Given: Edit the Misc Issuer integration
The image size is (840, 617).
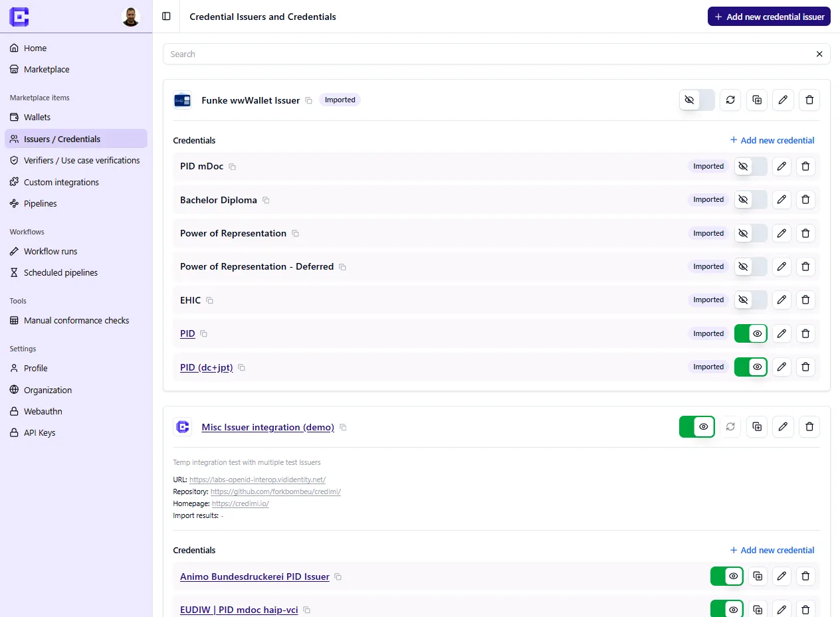Looking at the screenshot, I should (783, 426).
